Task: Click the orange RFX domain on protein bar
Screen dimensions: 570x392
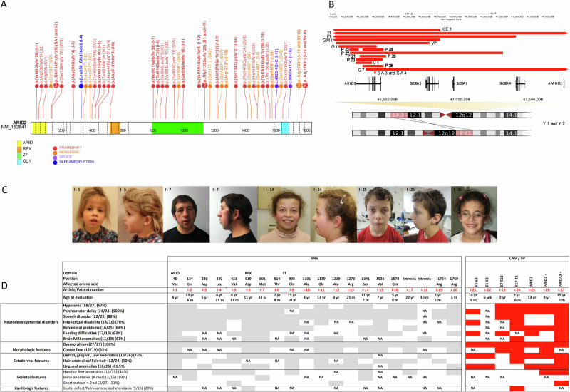Action: point(115,128)
